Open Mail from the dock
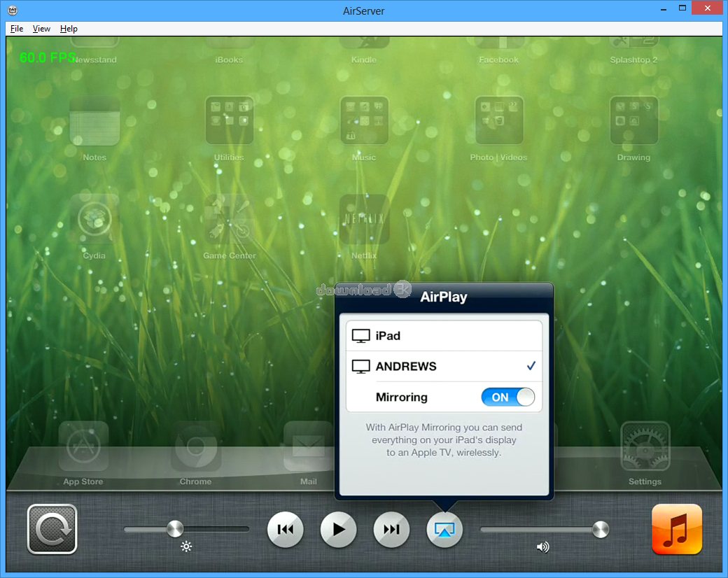 pos(308,446)
